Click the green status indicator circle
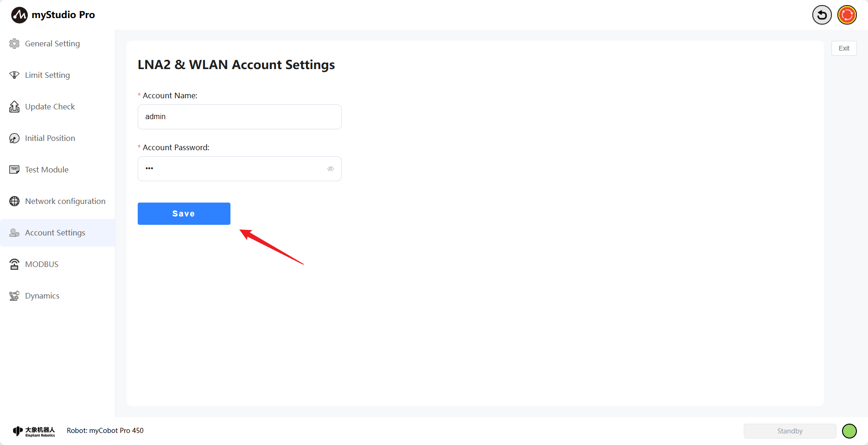The height and width of the screenshot is (445, 868). (x=849, y=431)
